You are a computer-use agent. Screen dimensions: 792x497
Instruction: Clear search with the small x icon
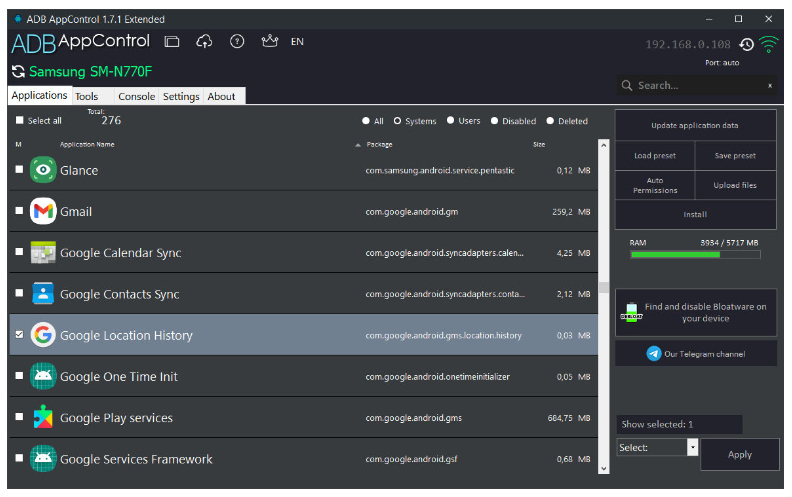point(769,86)
